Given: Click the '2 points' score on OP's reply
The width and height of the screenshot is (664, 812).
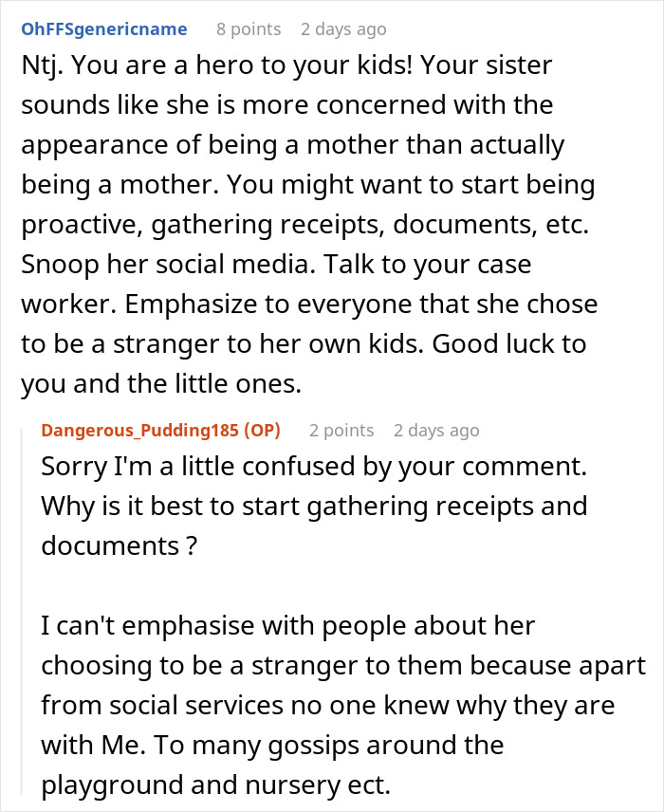Looking at the screenshot, I should point(341,430).
